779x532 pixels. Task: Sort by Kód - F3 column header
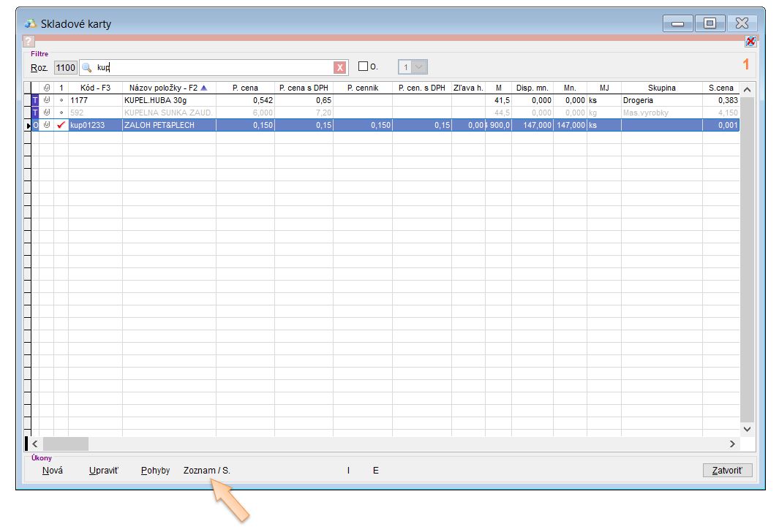[95, 88]
